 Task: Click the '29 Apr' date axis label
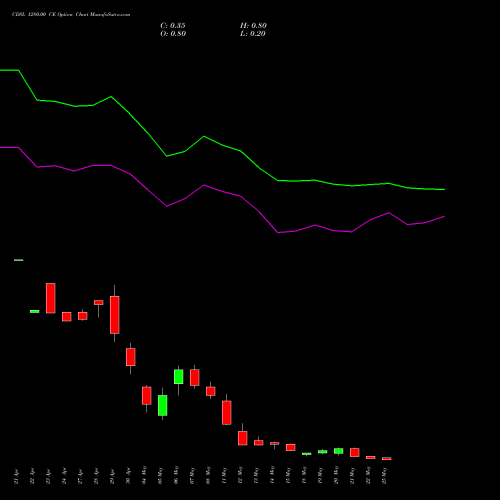tap(113, 476)
